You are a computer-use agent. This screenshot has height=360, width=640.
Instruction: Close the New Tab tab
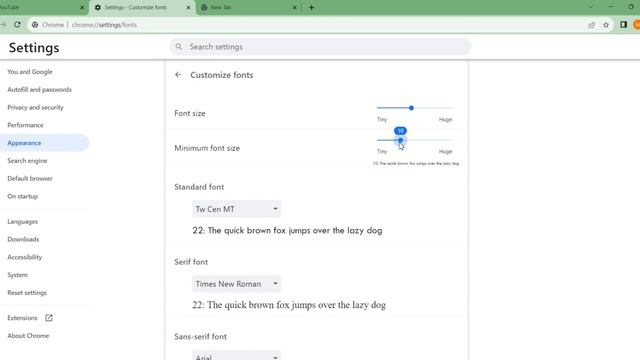coord(294,7)
